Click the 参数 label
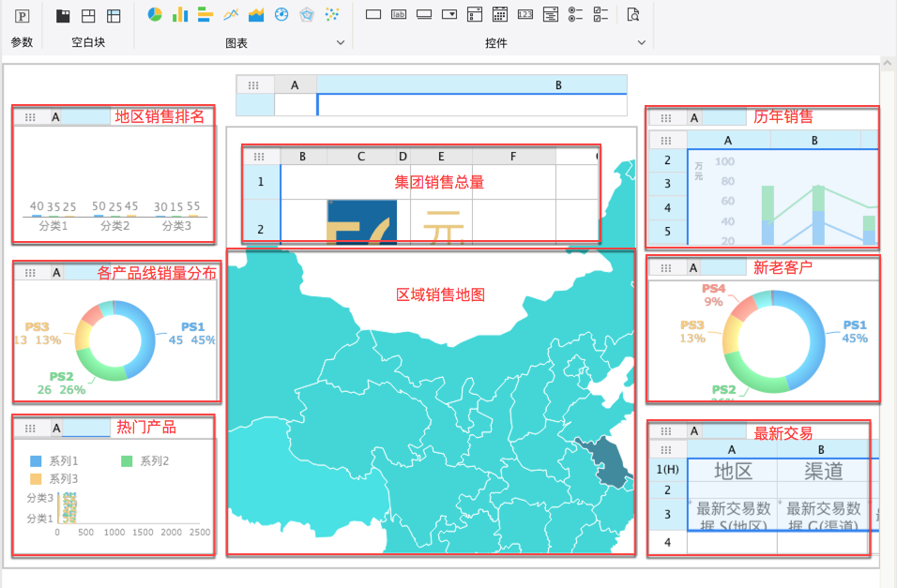Viewport: 897px width, 588px height. pos(23,42)
